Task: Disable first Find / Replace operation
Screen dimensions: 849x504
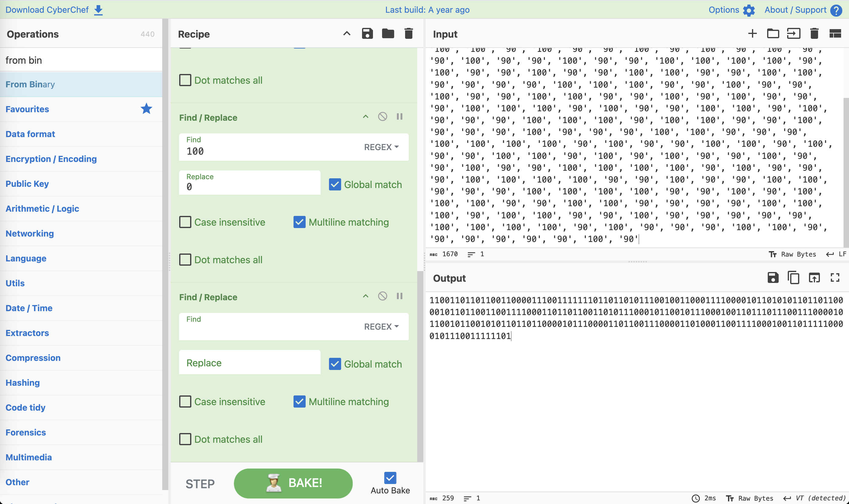Action: [382, 117]
